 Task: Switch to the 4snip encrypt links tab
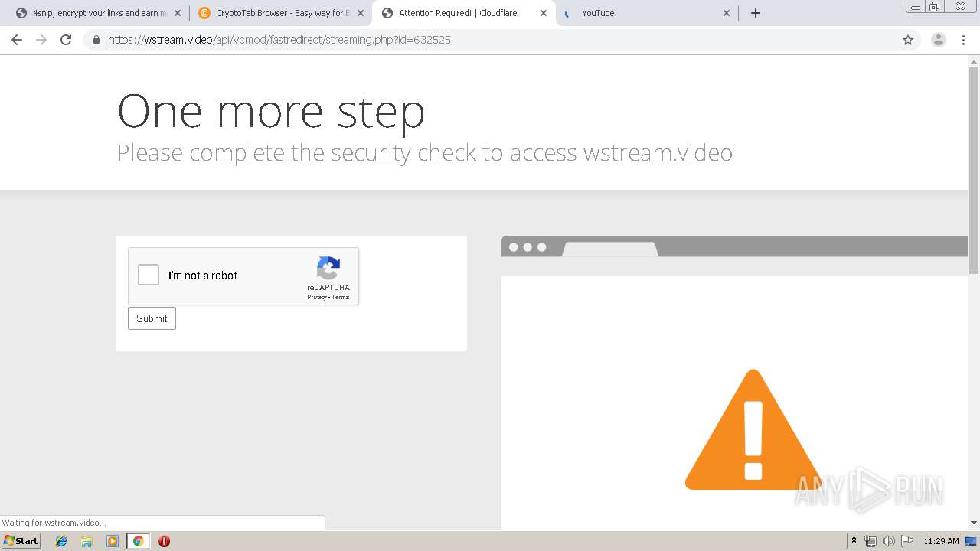point(100,13)
